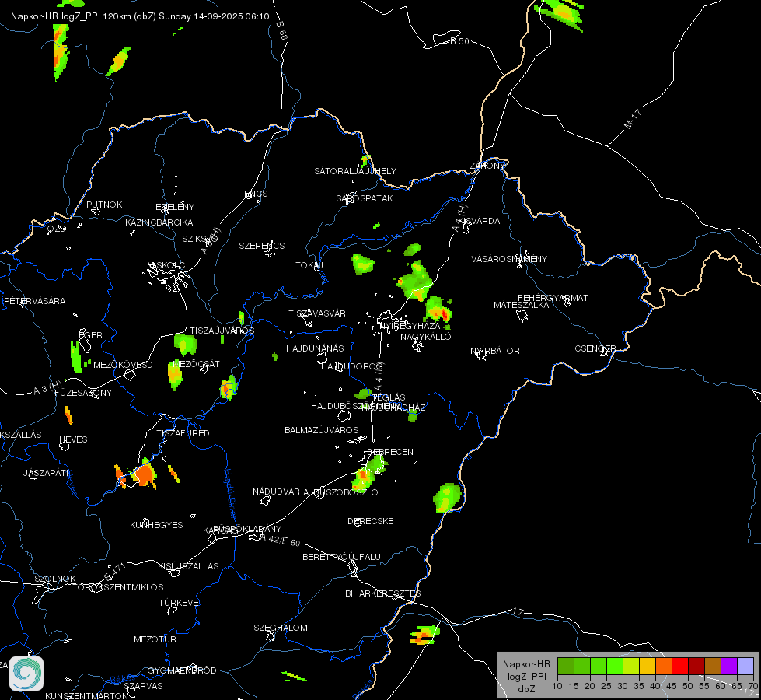Click the NYÍRBÁTOR label

pos(495,351)
